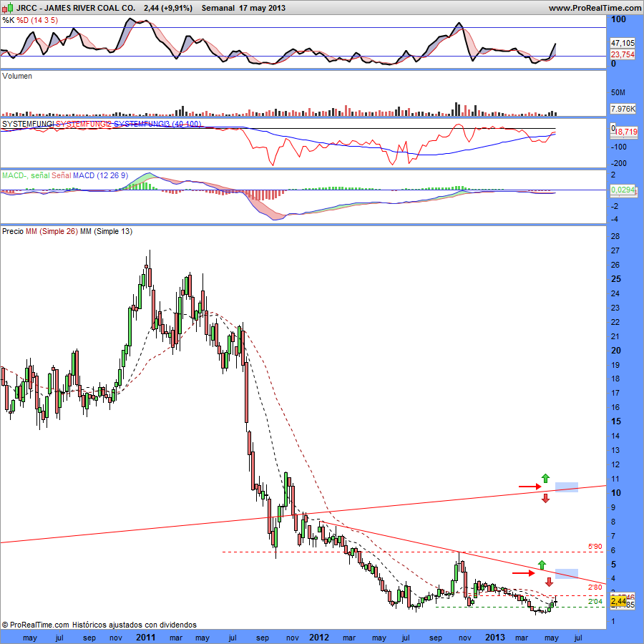Click the 28 price axis label
The width and height of the screenshot is (644, 644).
[x=615, y=236]
